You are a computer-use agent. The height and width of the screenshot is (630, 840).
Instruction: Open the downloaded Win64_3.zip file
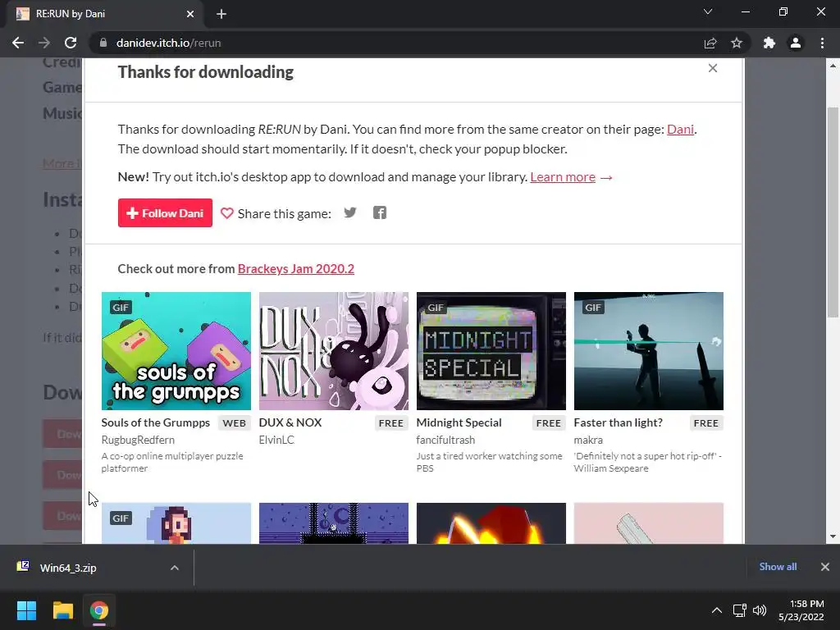(x=68, y=568)
